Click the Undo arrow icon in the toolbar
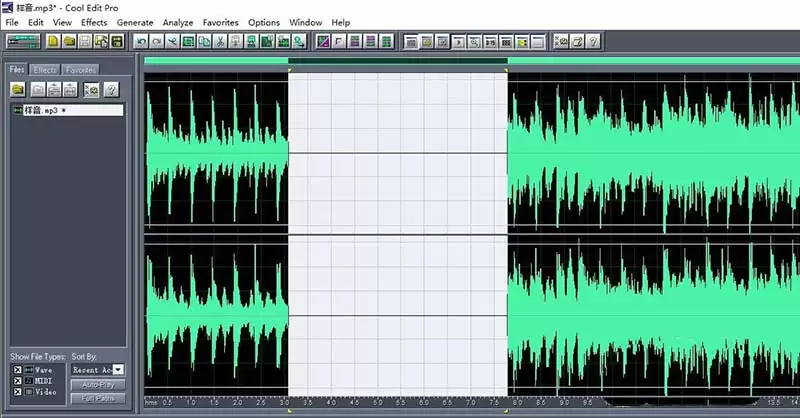The image size is (800, 418). point(141,41)
